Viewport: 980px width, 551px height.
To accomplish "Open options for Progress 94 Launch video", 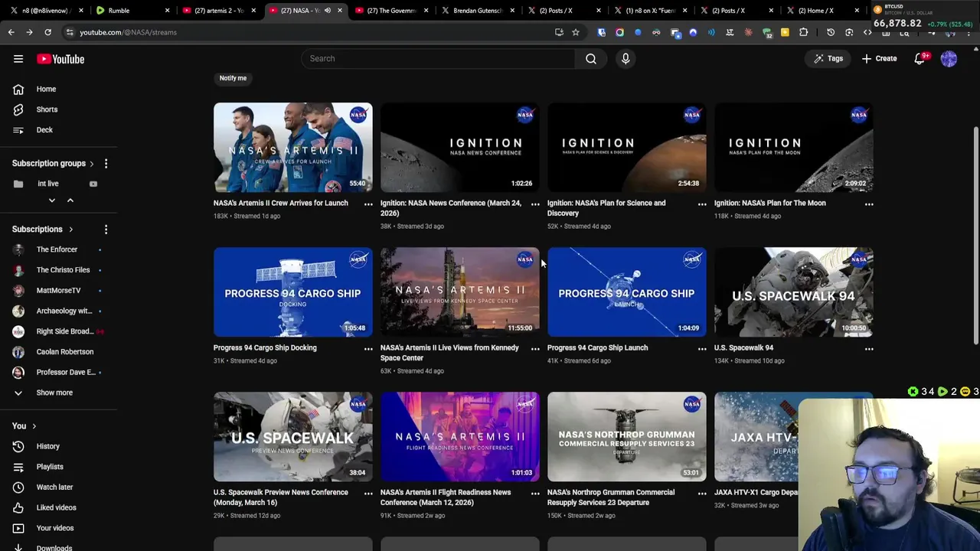I will click(x=702, y=349).
